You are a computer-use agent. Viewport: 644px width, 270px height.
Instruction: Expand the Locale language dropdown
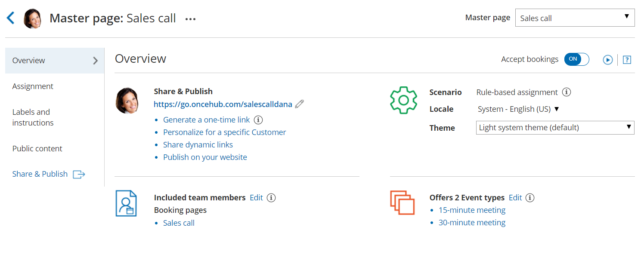tap(518, 109)
